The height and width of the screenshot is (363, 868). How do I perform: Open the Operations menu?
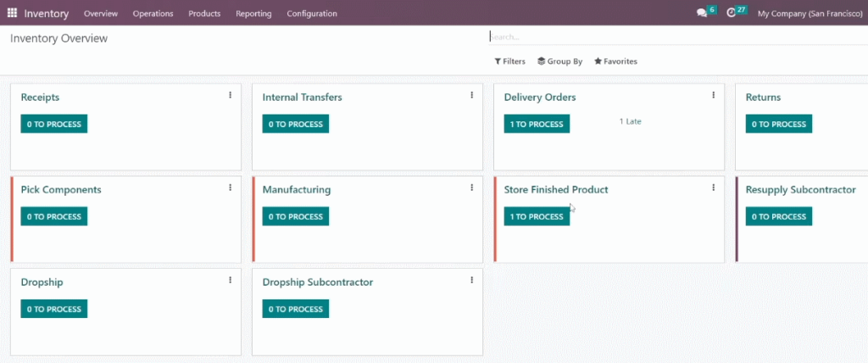tap(153, 14)
